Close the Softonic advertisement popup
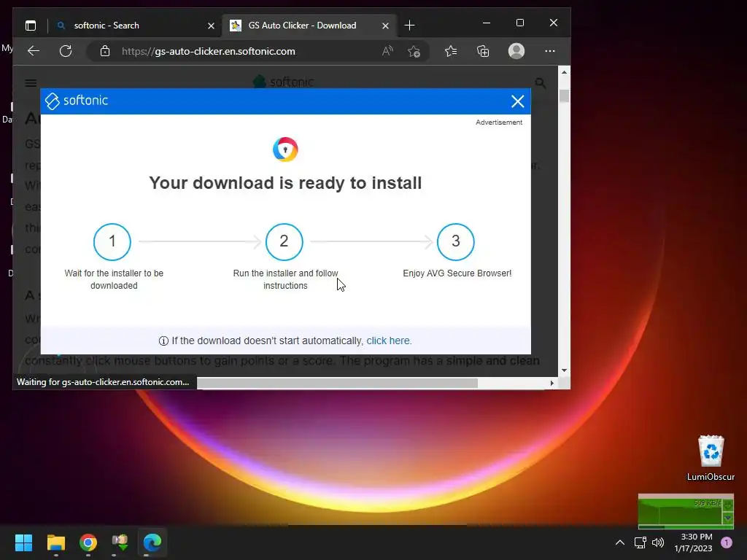The image size is (747, 560). pos(517,101)
